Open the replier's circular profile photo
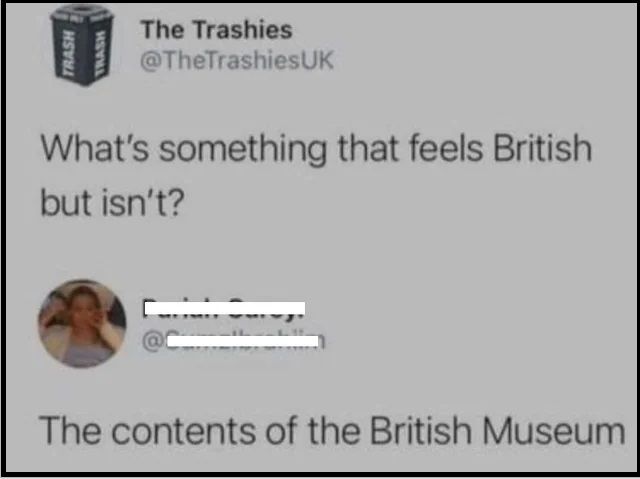This screenshot has width=640, height=479. 82,323
